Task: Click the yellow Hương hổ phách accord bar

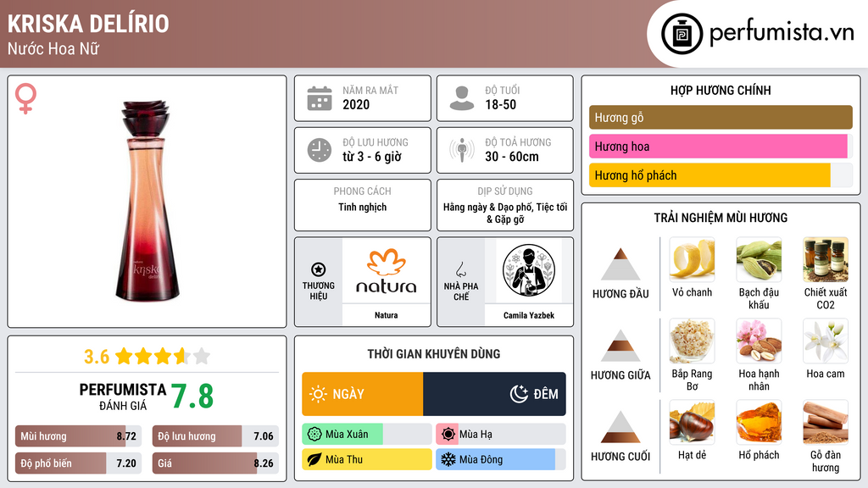Action: click(721, 175)
